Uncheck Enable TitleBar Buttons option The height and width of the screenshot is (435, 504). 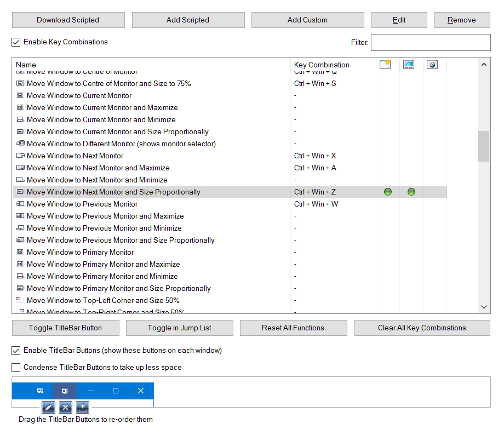[x=16, y=351]
